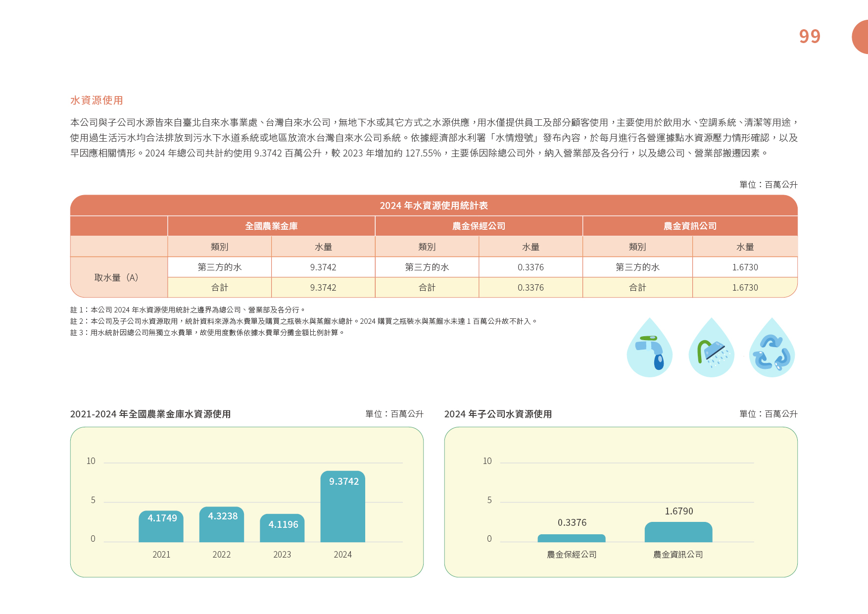Click the 農金保經公司 x-axis label
This screenshot has width=868, height=614.
click(x=572, y=555)
